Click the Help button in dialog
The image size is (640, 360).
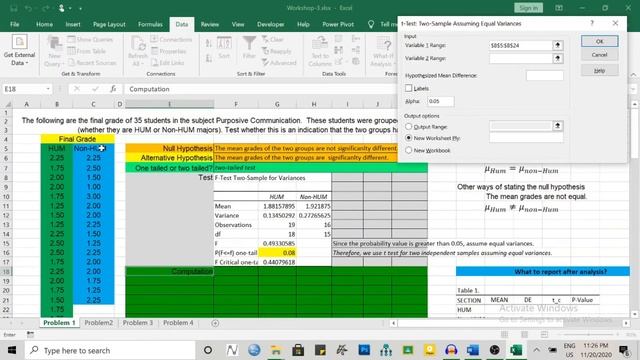599,71
